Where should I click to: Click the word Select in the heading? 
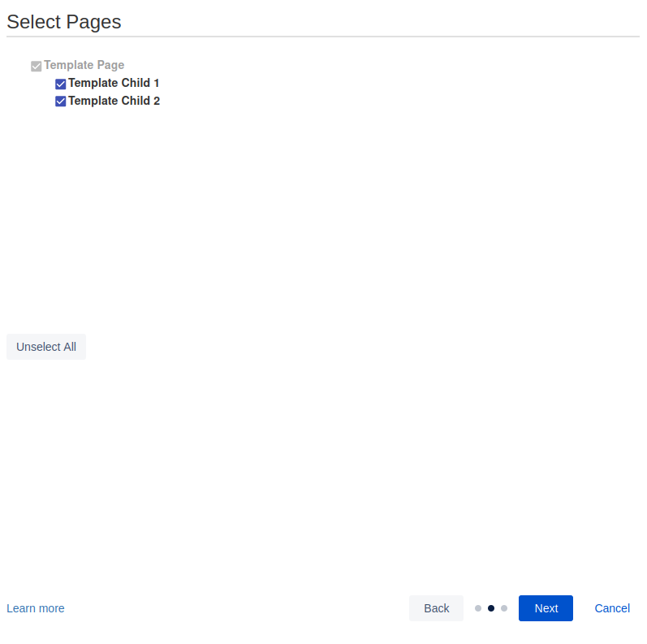[x=33, y=22]
